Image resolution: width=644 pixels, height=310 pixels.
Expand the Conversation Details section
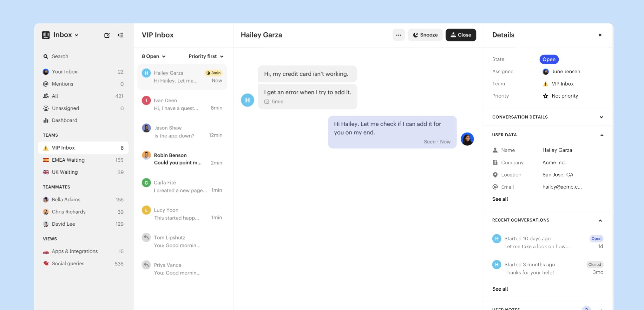click(601, 117)
